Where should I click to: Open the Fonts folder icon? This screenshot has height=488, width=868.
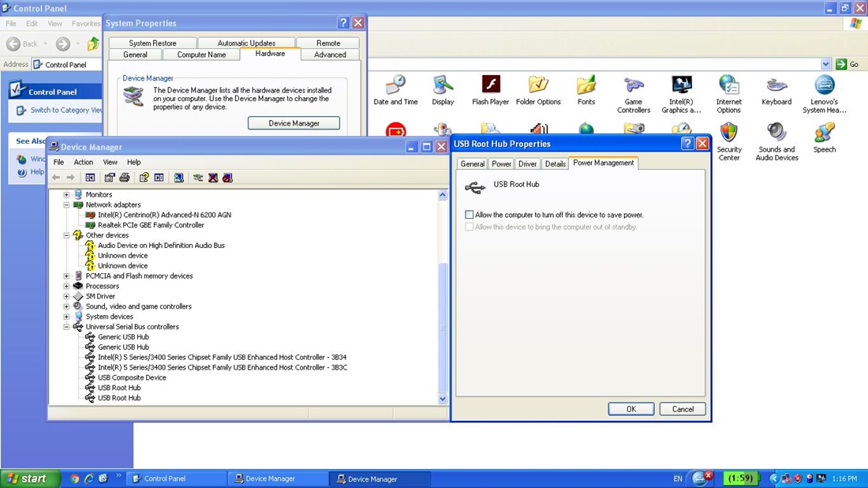pos(586,90)
